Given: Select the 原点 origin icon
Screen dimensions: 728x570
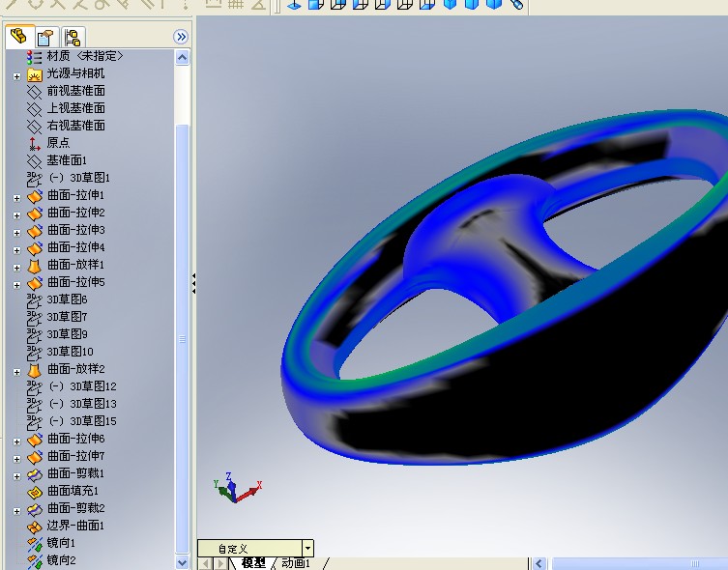Looking at the screenshot, I should [34, 144].
